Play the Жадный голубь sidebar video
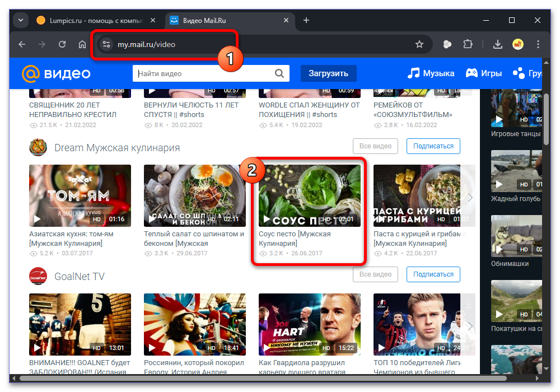 tap(516, 171)
